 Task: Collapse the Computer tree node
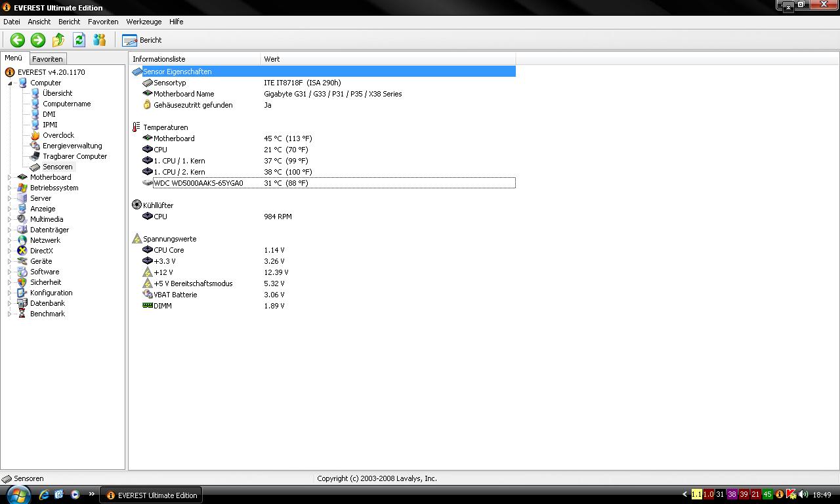point(10,83)
